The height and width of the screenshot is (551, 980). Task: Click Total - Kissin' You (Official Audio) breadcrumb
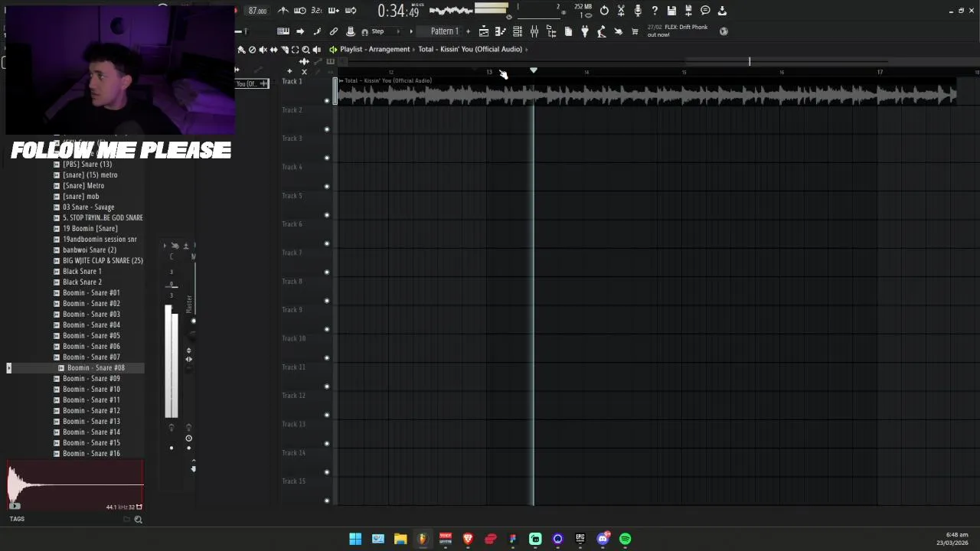click(470, 49)
